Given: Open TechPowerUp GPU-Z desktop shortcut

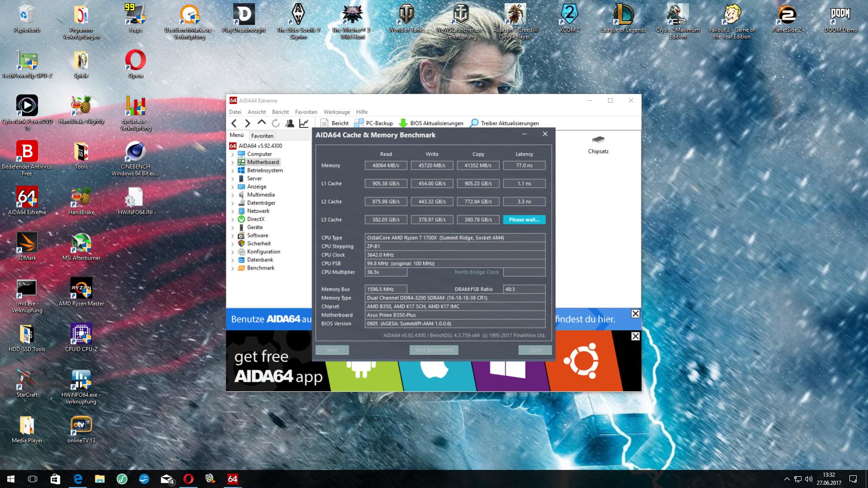Looking at the screenshot, I should (27, 64).
